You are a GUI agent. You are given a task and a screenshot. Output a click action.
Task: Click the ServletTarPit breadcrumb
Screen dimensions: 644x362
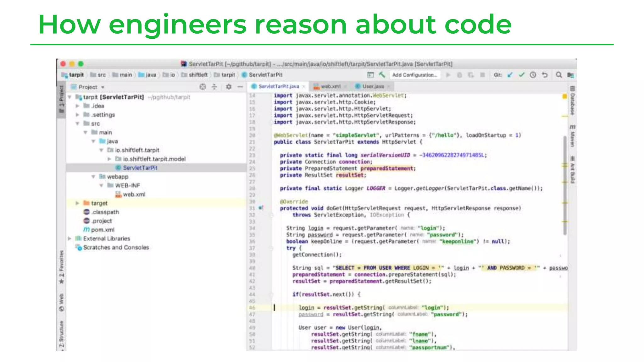click(x=262, y=75)
